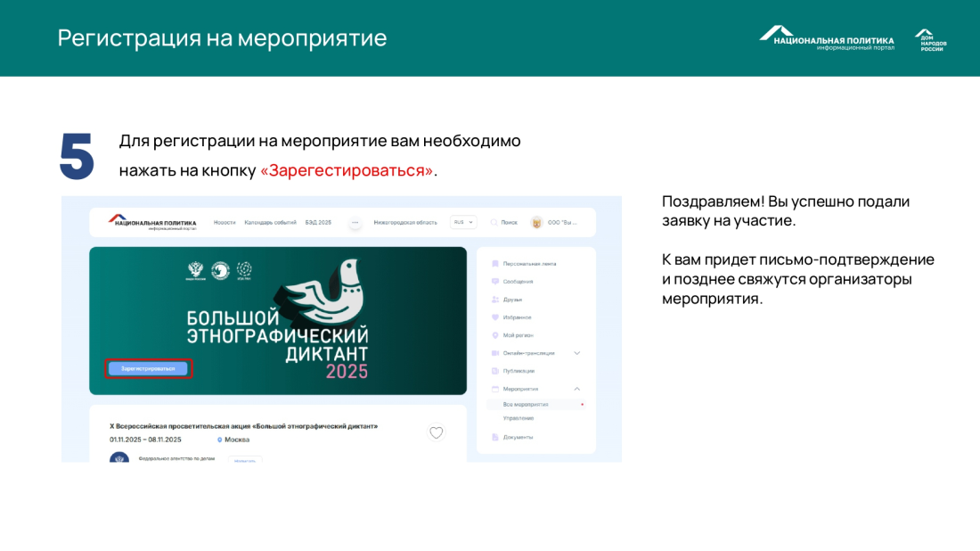Click the «Нижегородская область» region link
980x551 pixels.
coord(405,222)
